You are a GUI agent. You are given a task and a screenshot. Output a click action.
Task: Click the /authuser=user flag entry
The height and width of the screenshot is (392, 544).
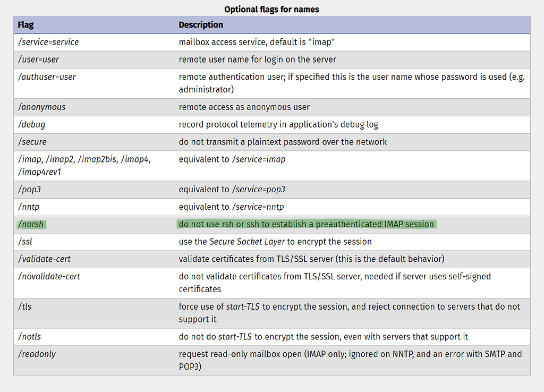(x=47, y=77)
